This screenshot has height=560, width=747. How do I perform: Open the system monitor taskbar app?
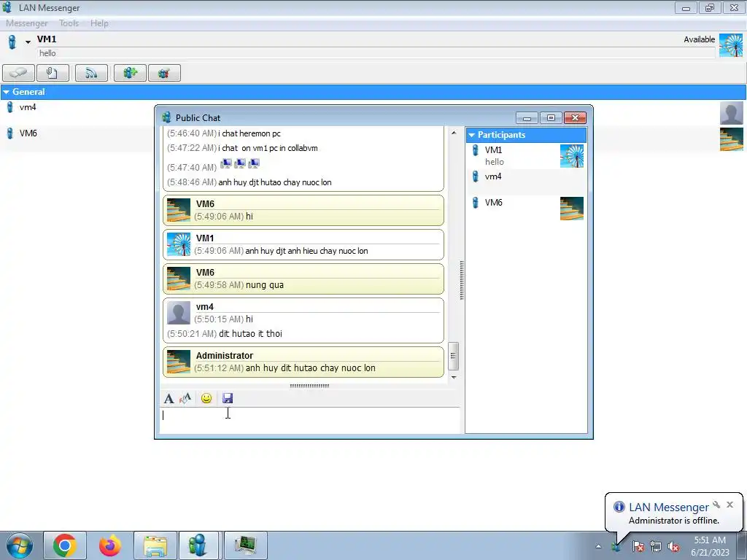(x=246, y=545)
